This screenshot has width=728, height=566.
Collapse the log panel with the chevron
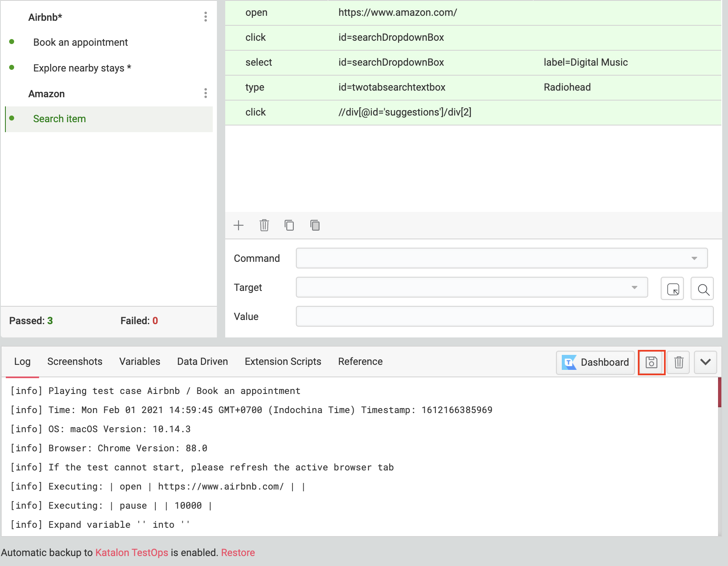coord(706,362)
